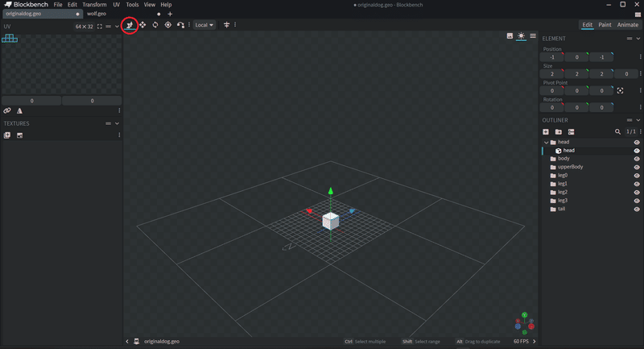This screenshot has width=644, height=349.
Task: Switch to the Paint mode tab
Action: (x=605, y=25)
